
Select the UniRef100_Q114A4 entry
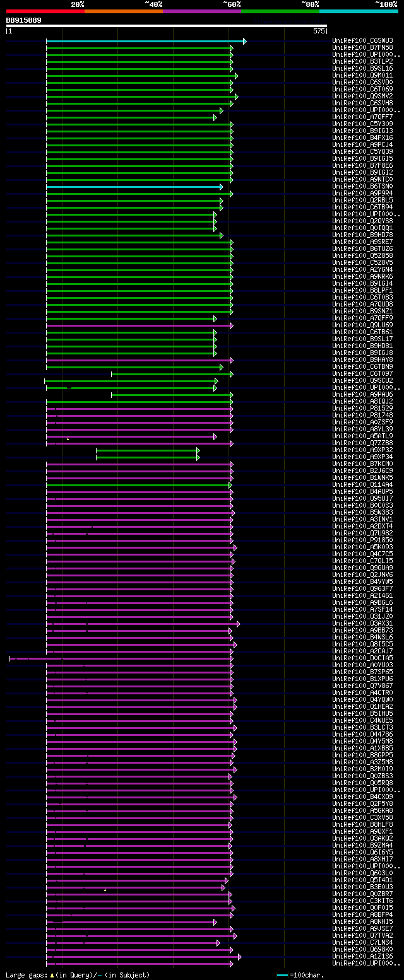[x=362, y=484]
